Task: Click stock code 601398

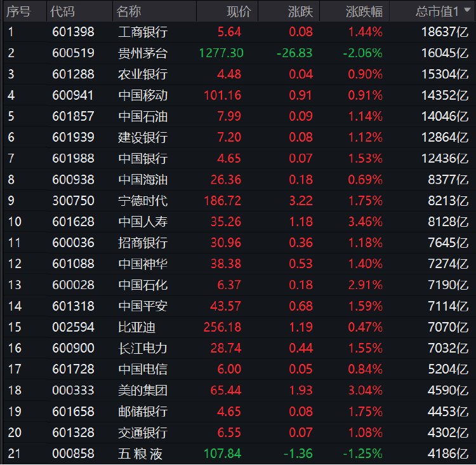Action: click(73, 32)
